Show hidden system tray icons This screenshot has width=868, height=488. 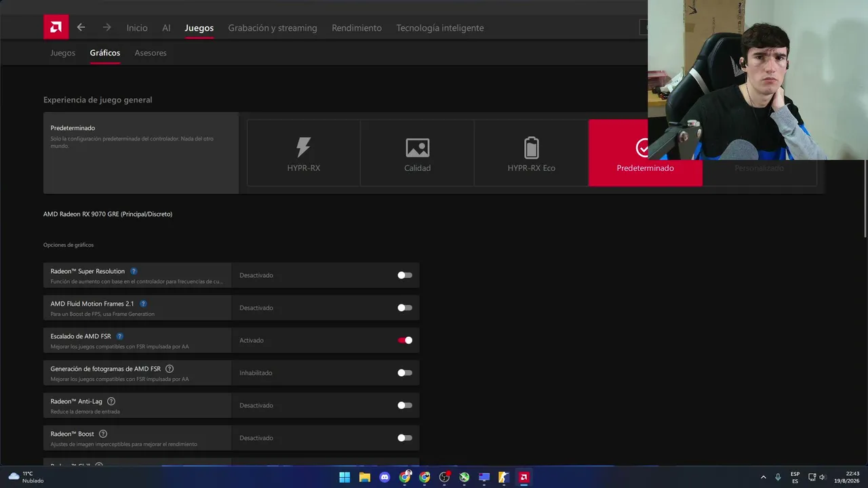tap(764, 477)
